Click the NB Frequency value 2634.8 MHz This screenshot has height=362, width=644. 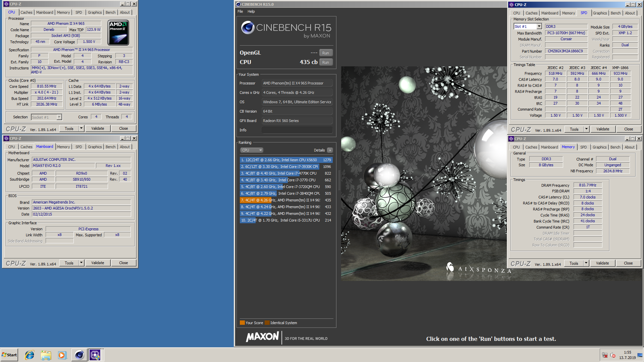click(x=612, y=171)
